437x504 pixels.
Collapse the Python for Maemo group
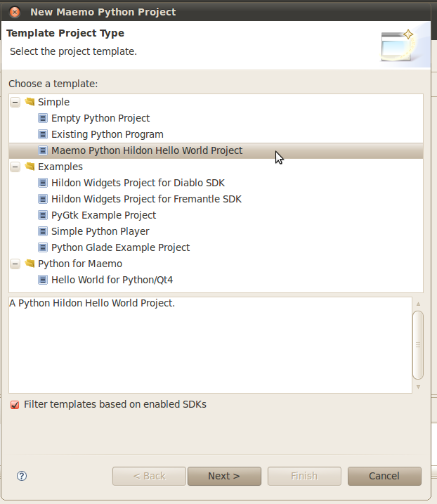point(15,264)
